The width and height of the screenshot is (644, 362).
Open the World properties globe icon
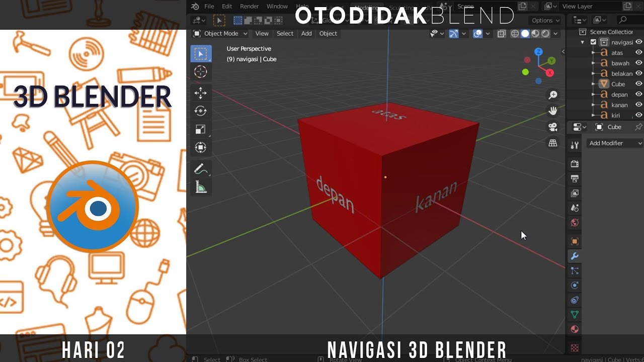(x=575, y=222)
